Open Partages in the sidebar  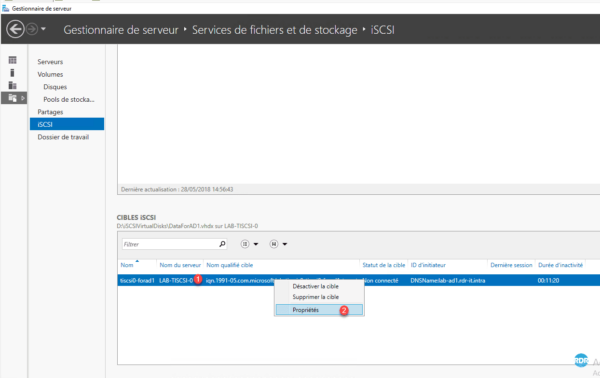(x=50, y=112)
